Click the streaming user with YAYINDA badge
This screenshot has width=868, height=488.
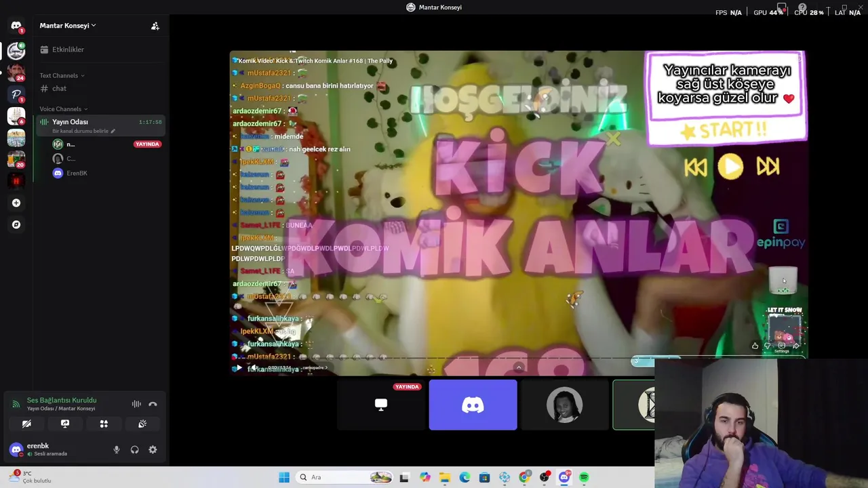(x=106, y=144)
